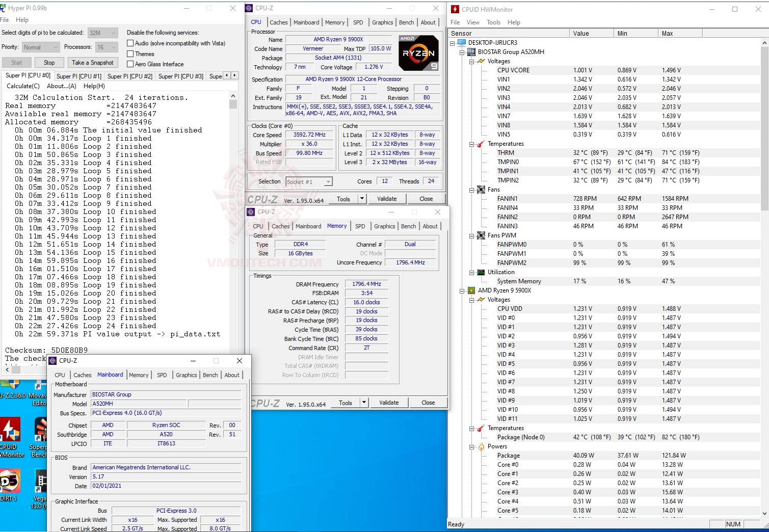Click the right tab-scroll arrow in Hyper PI

point(234,75)
